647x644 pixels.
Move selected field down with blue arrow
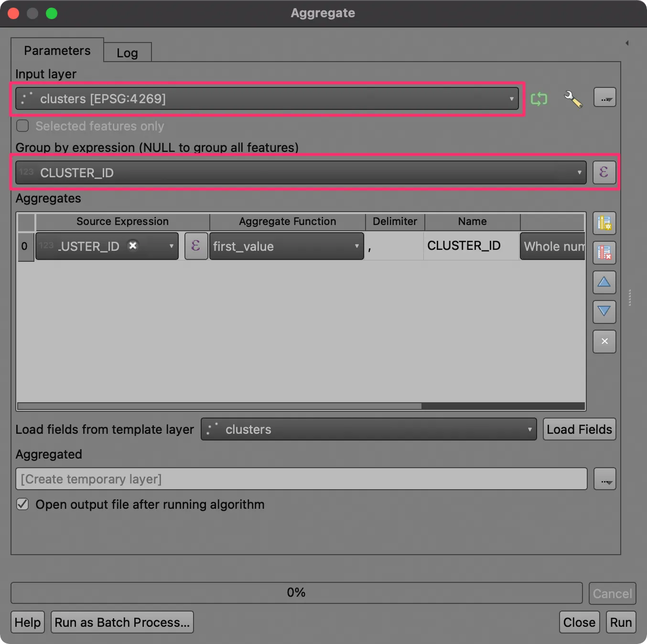pyautogui.click(x=604, y=312)
